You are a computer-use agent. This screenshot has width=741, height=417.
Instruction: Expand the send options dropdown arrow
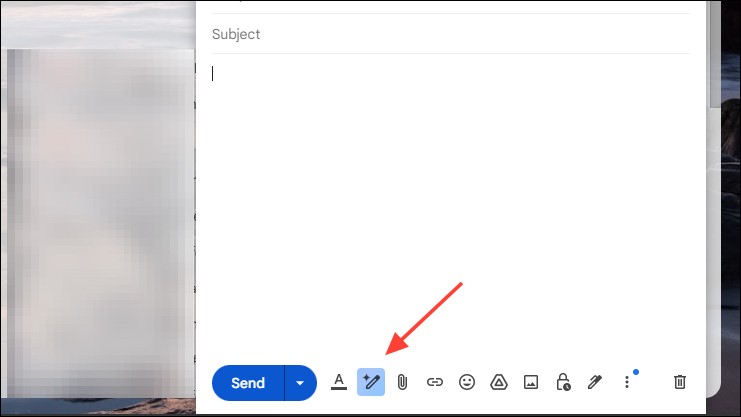(300, 382)
